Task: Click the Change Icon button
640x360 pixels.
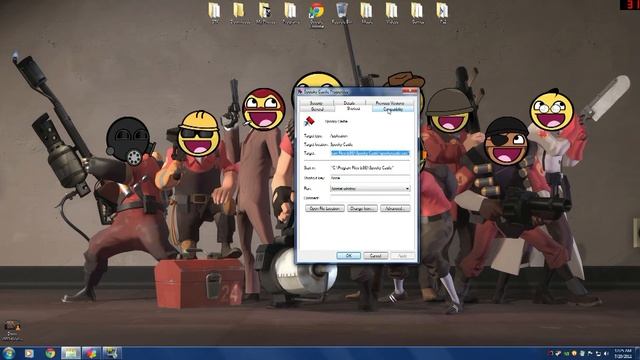Action: coord(362,209)
